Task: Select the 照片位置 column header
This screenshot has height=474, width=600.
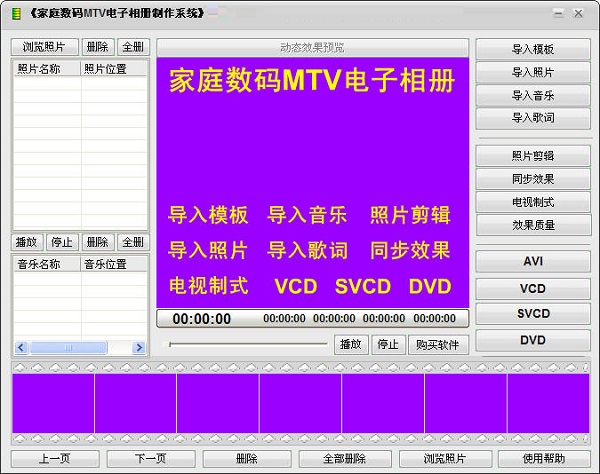Action: point(114,69)
